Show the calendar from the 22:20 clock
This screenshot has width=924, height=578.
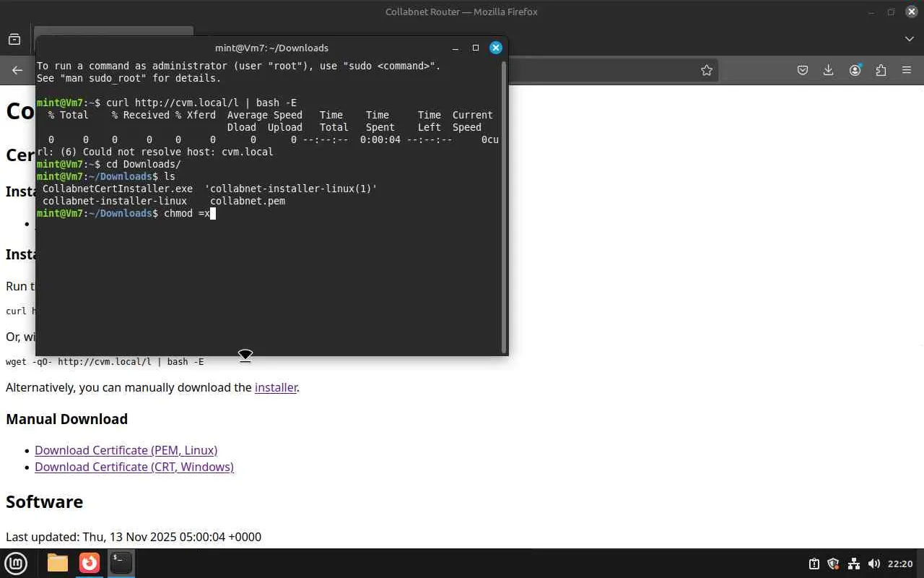point(900,564)
